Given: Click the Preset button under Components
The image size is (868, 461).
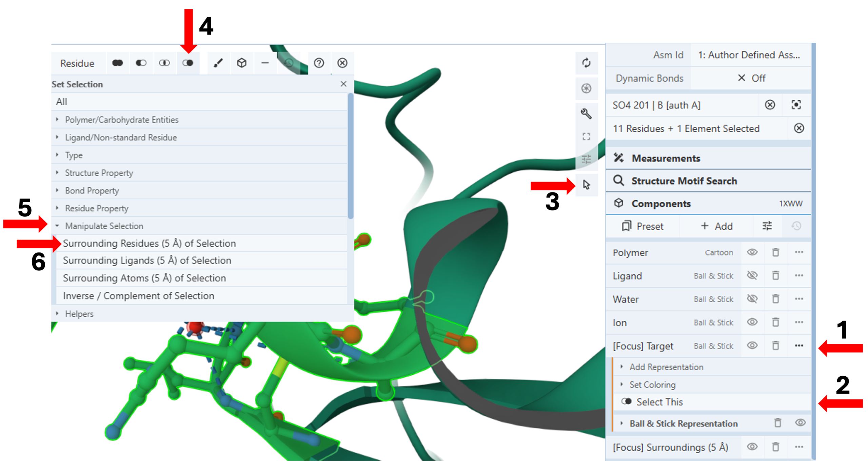Looking at the screenshot, I should 643,226.
